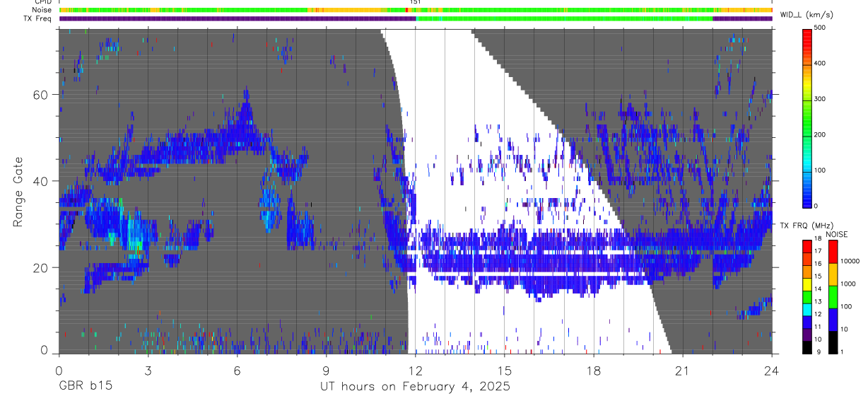The width and height of the screenshot is (868, 401).
Task: Click the 'GBR b15' radar label
Action: [85, 386]
